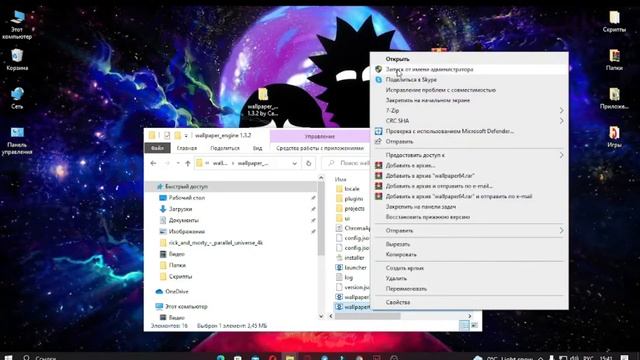Choose Исправление проблем с совместимостью
Screen dimensions: 640x360
(x=469, y=90)
